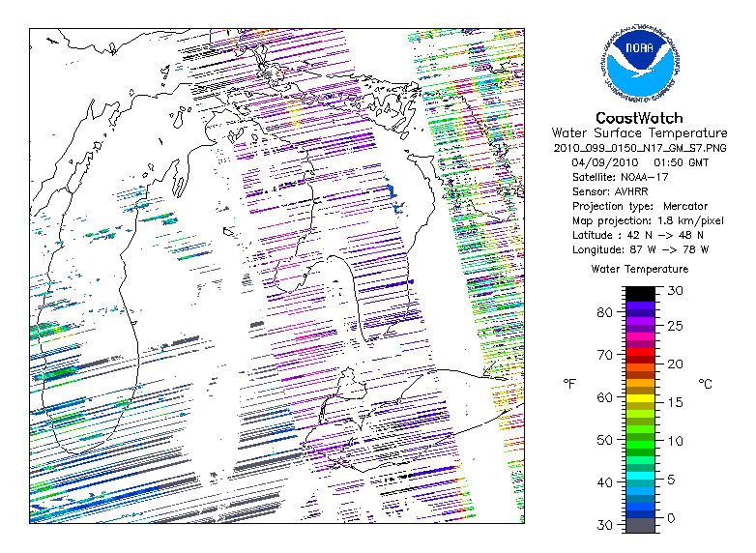Click filename 2010_099_0150_N17_GM_S7.PNG
The height and width of the screenshot is (553, 756).
pyautogui.click(x=639, y=148)
